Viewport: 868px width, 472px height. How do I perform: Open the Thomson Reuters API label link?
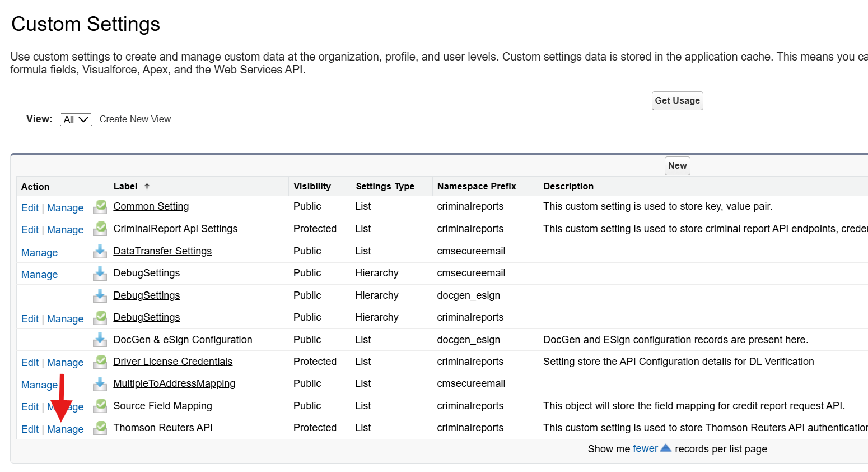point(163,428)
